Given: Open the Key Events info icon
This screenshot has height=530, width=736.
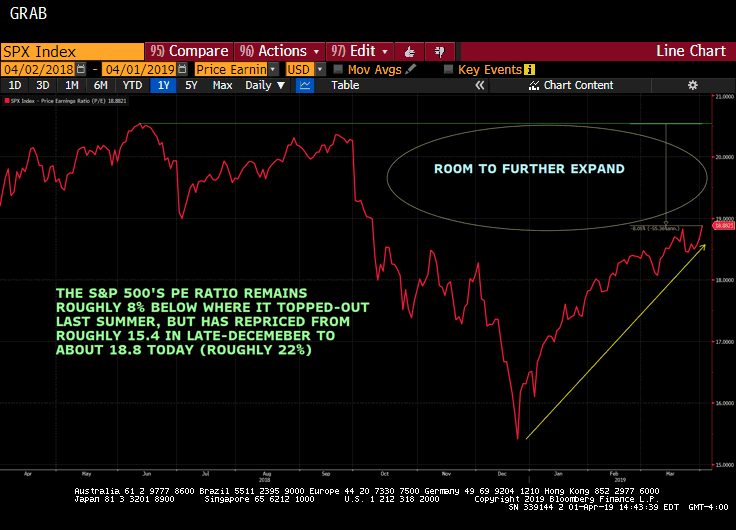Looking at the screenshot, I should click(x=529, y=69).
